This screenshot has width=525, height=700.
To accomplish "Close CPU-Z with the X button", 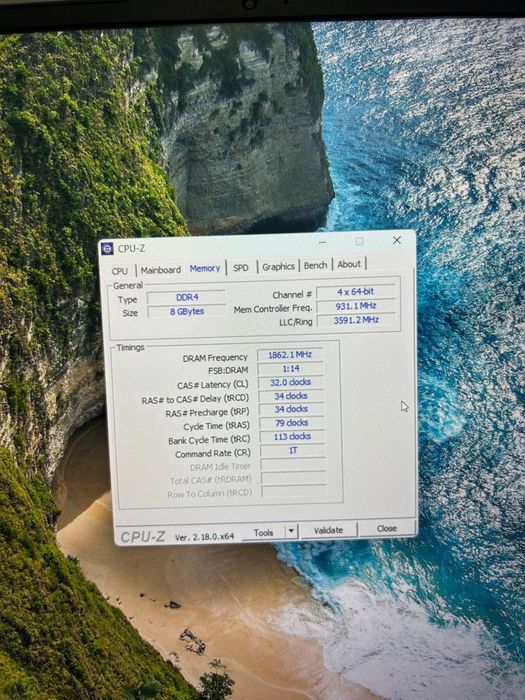I will pyautogui.click(x=396, y=240).
